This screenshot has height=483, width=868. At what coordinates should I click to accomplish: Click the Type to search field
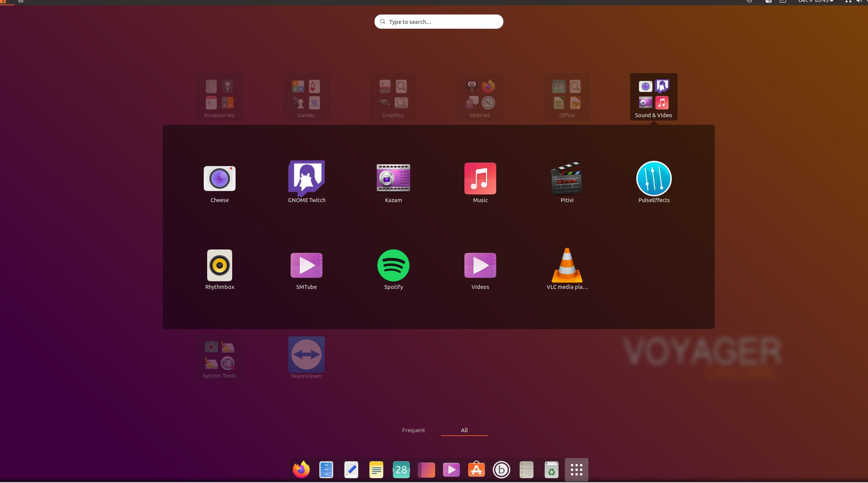point(439,22)
